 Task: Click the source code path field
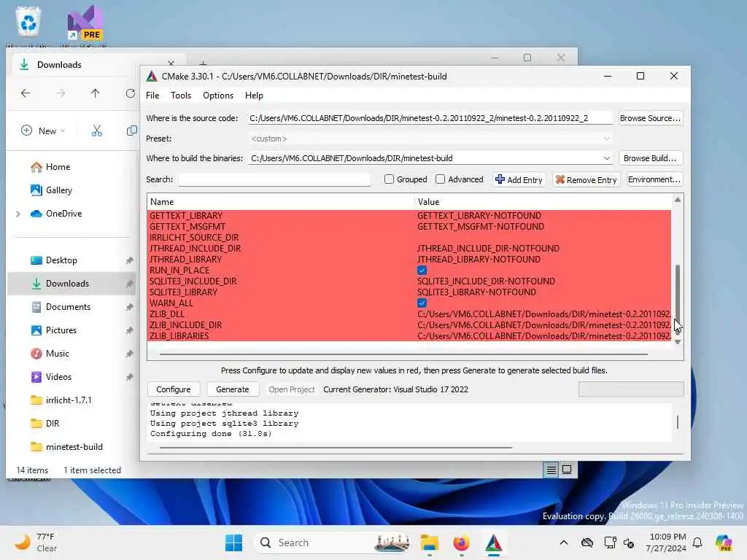pyautogui.click(x=430, y=118)
